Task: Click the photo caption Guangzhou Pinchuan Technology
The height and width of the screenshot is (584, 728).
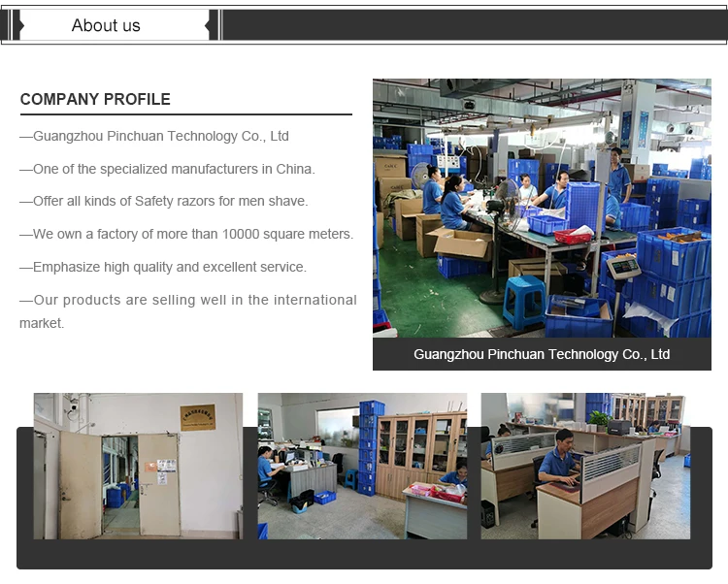Action: [x=542, y=354]
